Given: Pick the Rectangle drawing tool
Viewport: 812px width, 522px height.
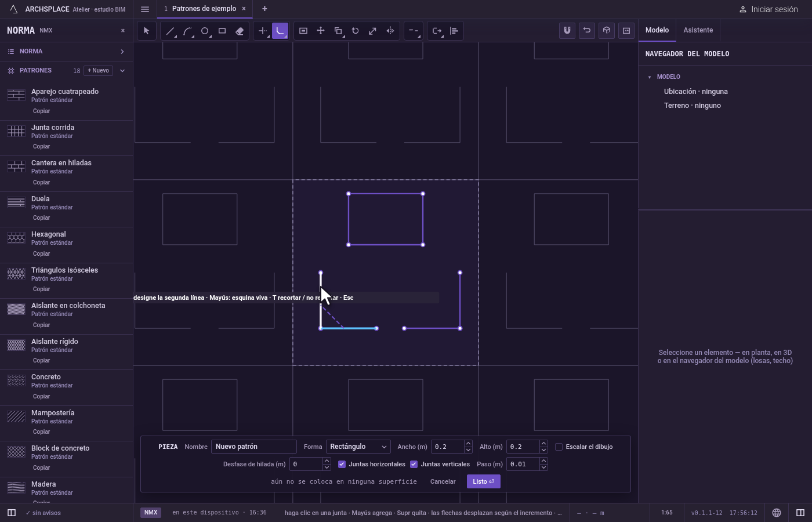Looking at the screenshot, I should tap(222, 31).
